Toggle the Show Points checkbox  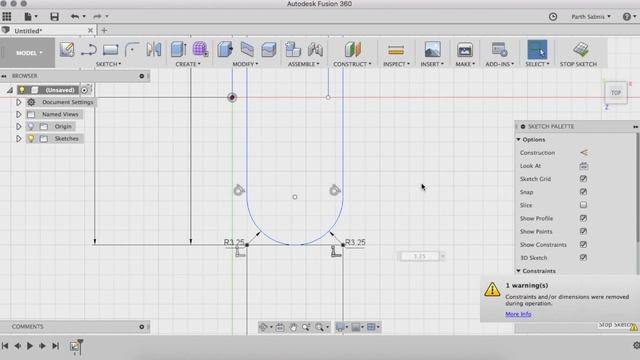click(583, 231)
